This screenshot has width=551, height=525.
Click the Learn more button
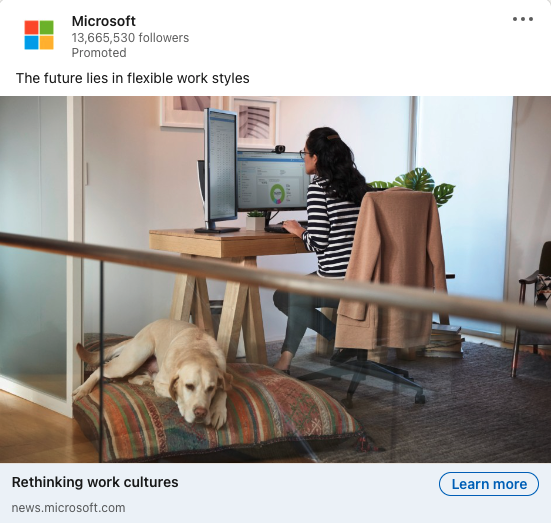click(x=488, y=484)
